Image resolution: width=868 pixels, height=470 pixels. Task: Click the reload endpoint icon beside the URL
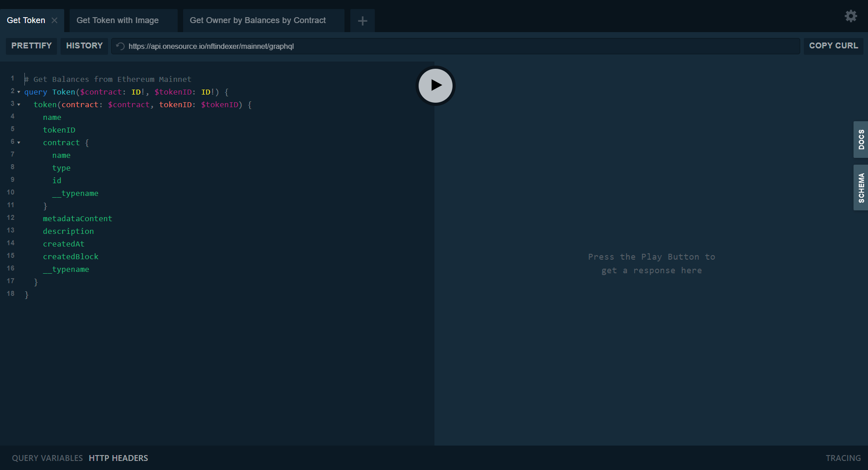(120, 46)
